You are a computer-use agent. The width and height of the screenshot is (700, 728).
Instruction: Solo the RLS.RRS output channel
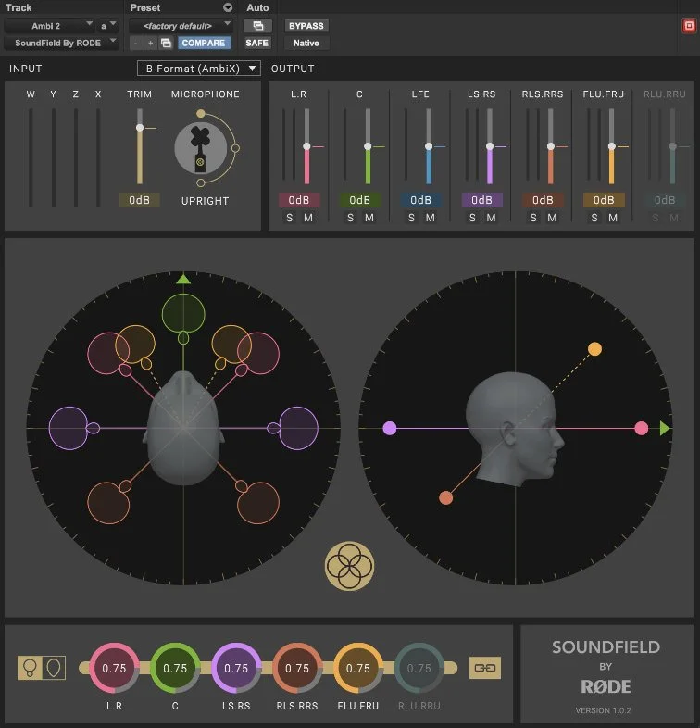tap(533, 218)
